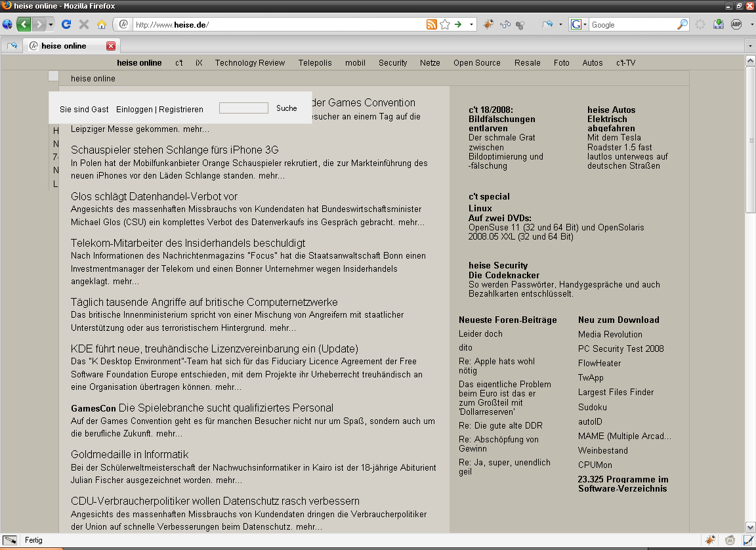The image size is (756, 550).
Task: Click the Firebug bug icon in toolbar
Action: coord(488,24)
